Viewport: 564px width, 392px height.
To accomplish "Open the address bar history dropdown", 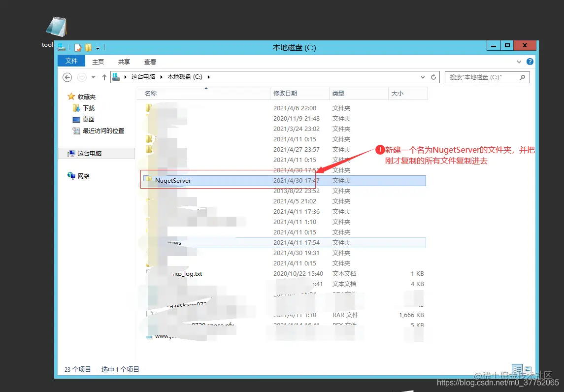I will pos(423,77).
